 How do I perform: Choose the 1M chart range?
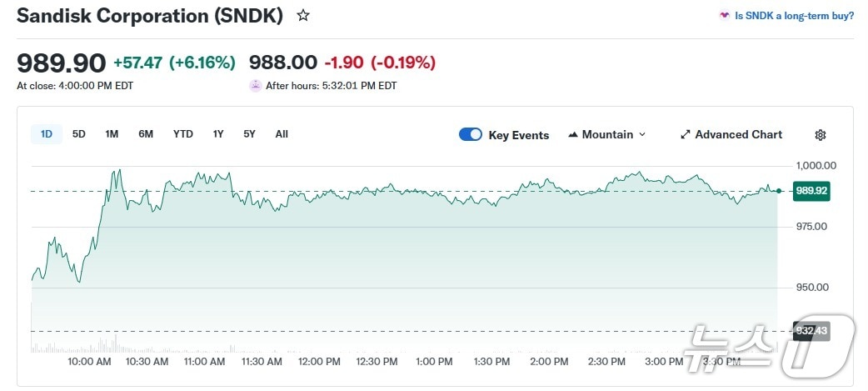(112, 134)
